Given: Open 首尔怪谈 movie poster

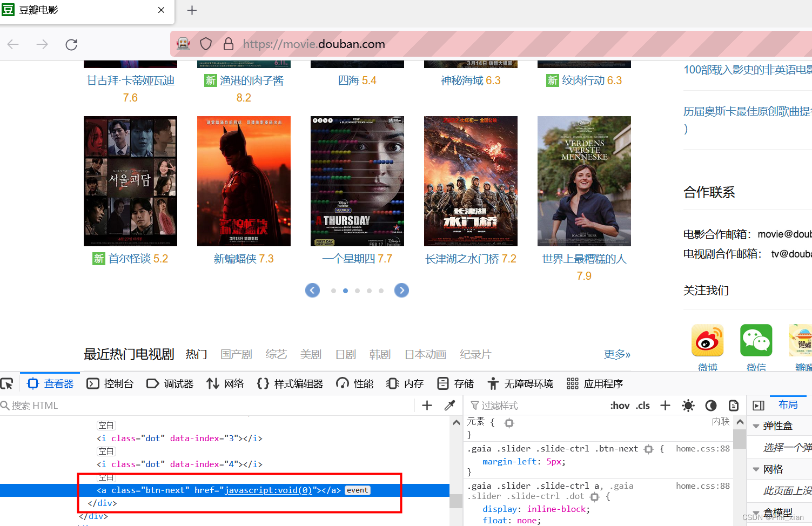Looking at the screenshot, I should pos(130,181).
